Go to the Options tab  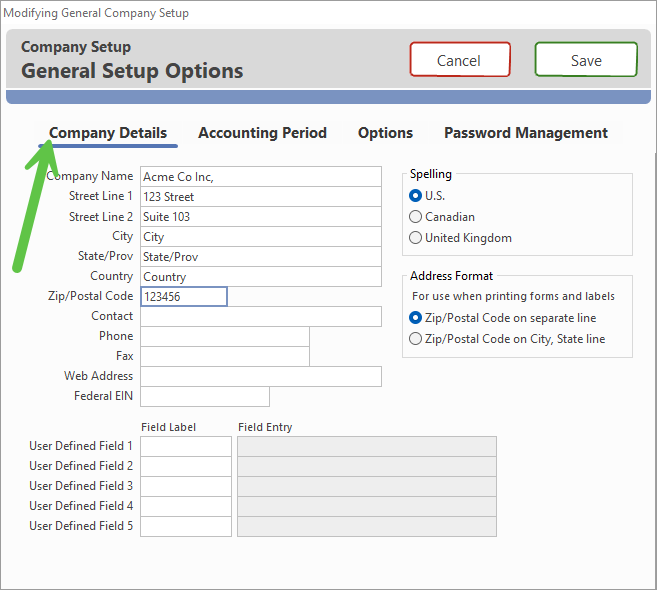point(385,133)
